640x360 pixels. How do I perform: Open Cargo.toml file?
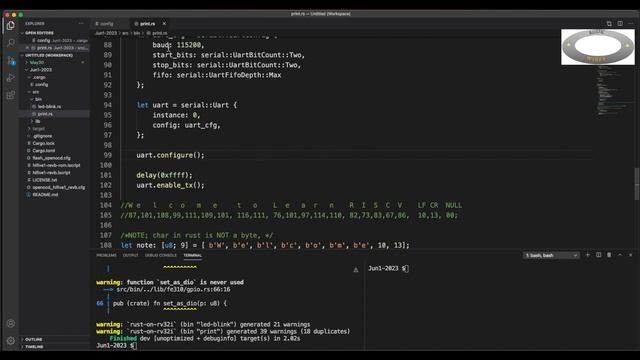point(43,151)
